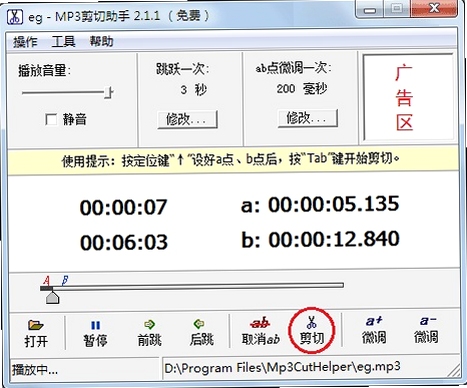The width and height of the screenshot is (467, 388).
Task: Click the 打开 open file icon
Action: [x=36, y=324]
